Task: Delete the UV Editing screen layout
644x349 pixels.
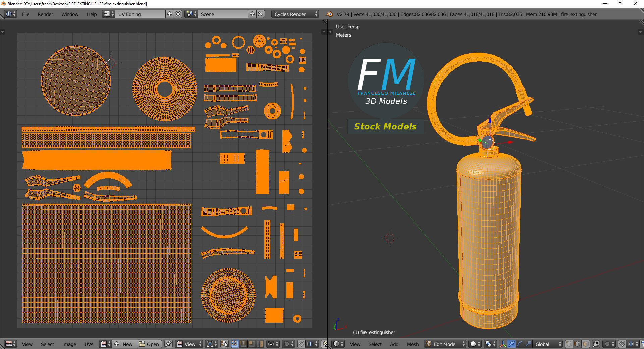Action: pyautogui.click(x=178, y=14)
